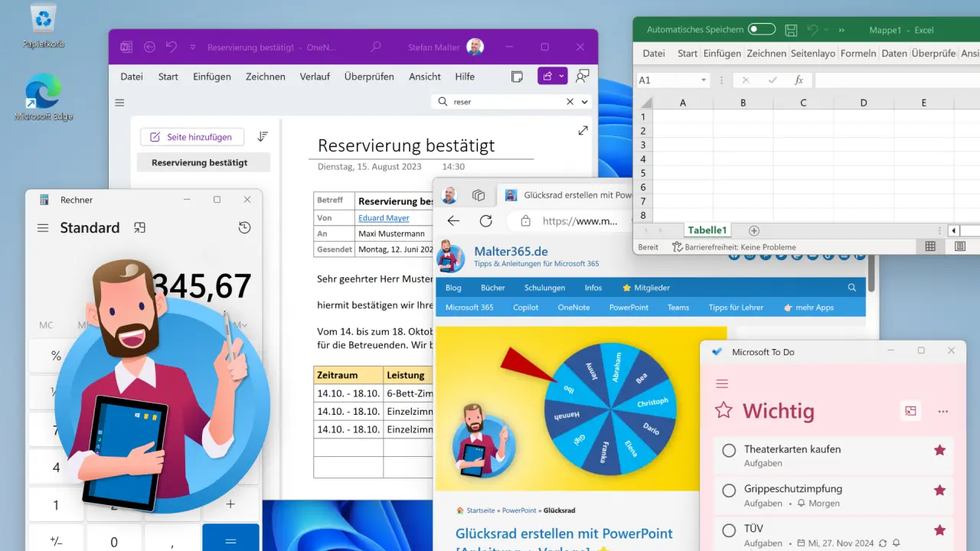
Task: Reload the Malter365.de page in the browser
Action: click(486, 220)
